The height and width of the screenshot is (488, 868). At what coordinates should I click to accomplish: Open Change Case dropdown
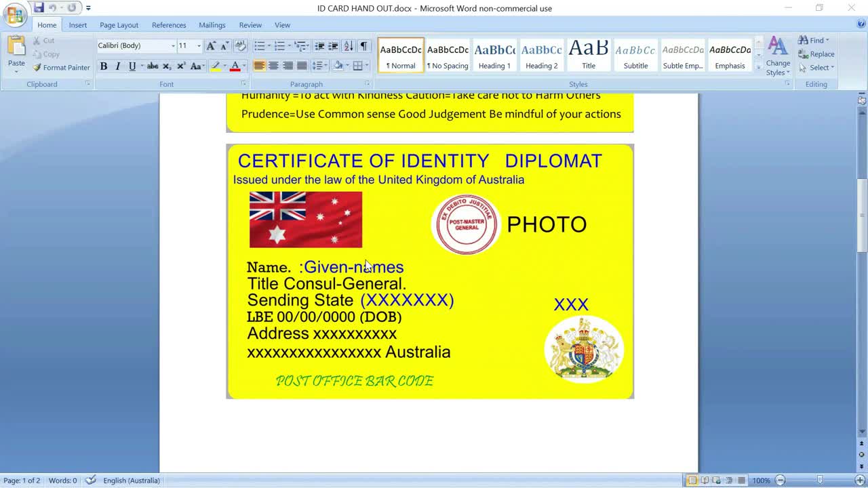click(x=197, y=66)
